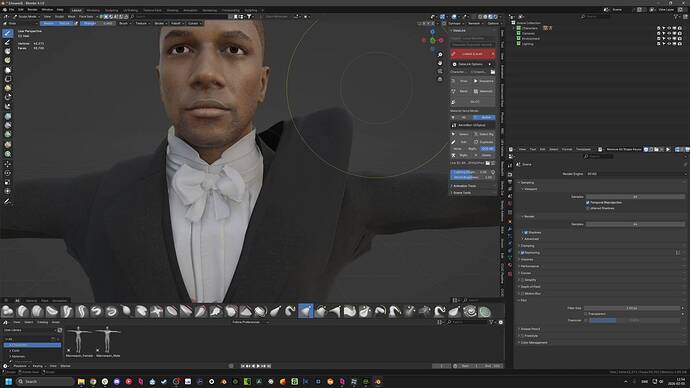Click the Windows taskbar Search box
Viewport: 690px width, 388px height.
45,381
